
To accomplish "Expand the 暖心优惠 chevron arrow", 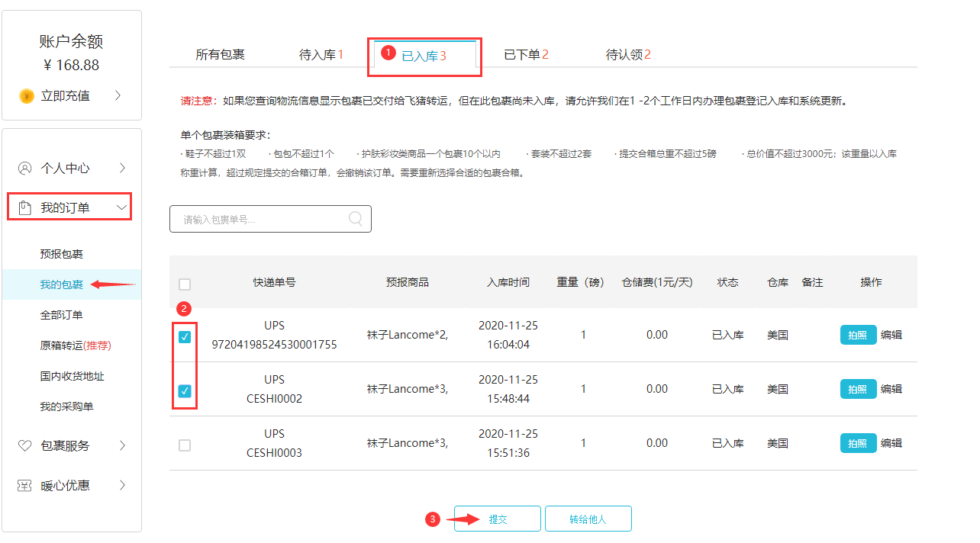I will coord(122,485).
